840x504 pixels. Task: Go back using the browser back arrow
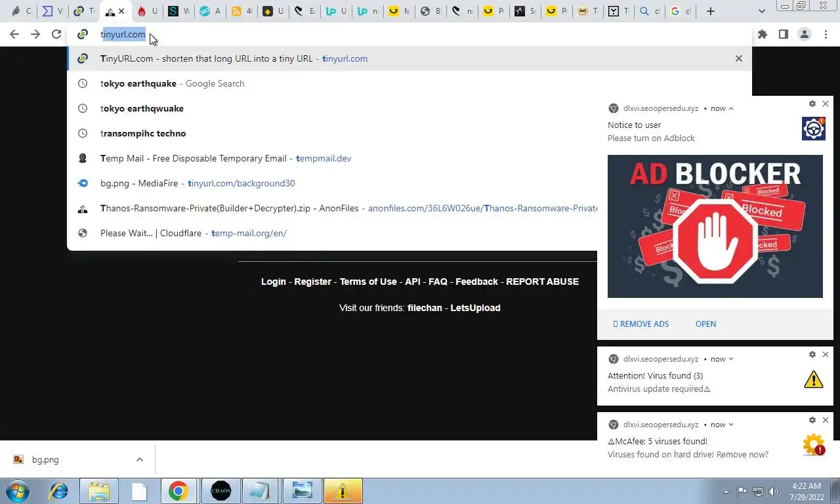(x=14, y=34)
